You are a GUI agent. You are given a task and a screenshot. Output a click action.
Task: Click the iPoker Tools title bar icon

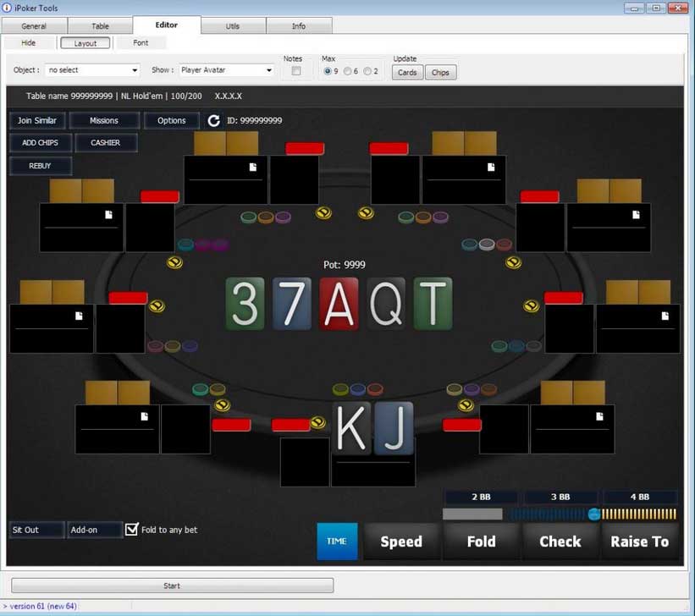coord(8,8)
